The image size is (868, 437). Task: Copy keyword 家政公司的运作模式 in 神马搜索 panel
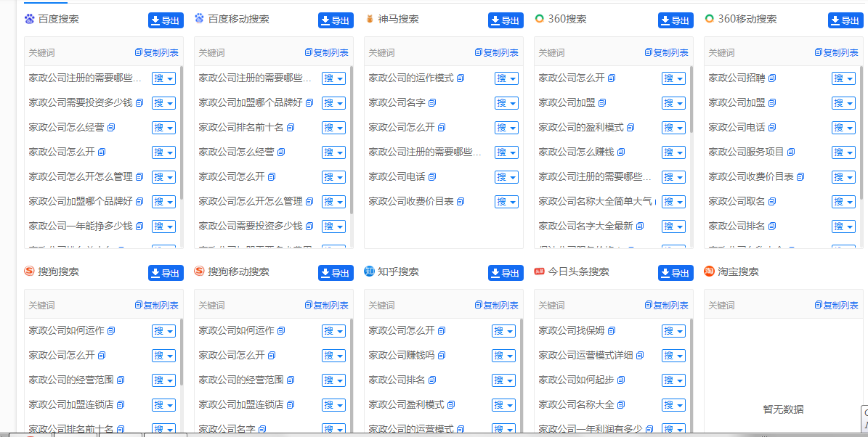click(x=461, y=78)
